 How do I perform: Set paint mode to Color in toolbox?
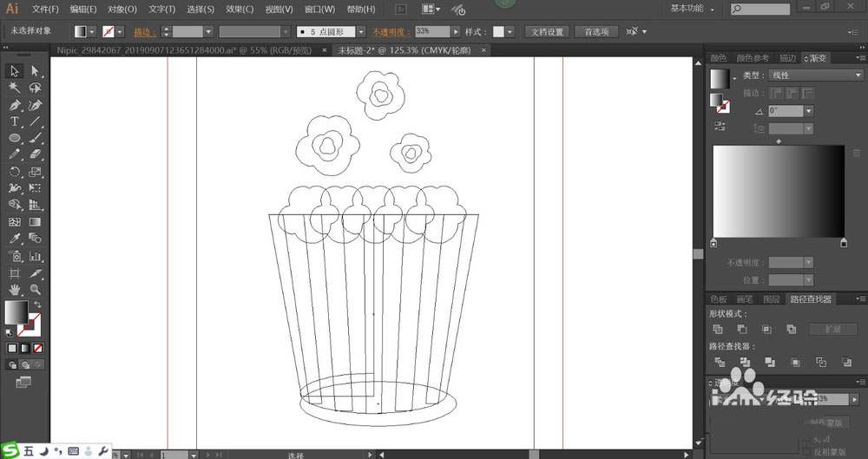[x=12, y=348]
